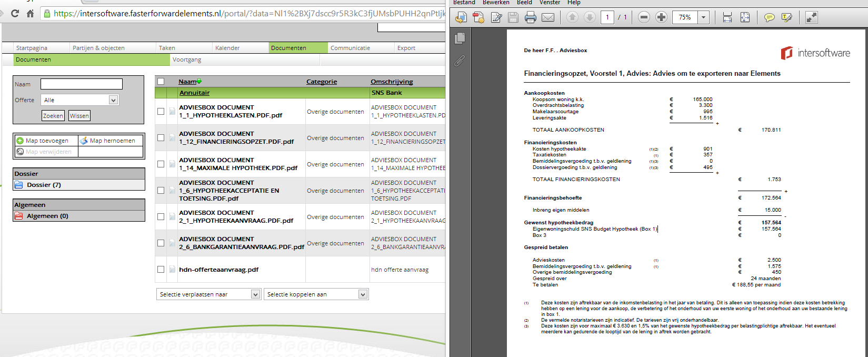Open the Venster menu in PDF viewer
The image size is (868, 357).
click(x=550, y=3)
